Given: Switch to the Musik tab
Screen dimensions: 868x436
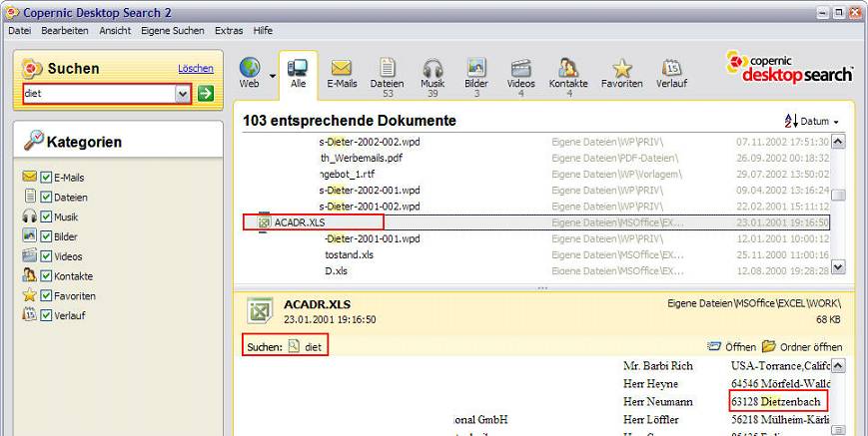Looking at the screenshot, I should 433,78.
